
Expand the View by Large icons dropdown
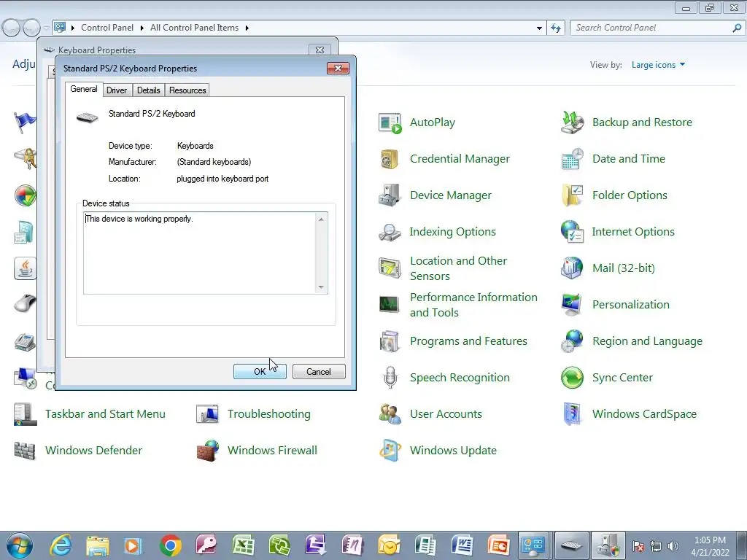(x=659, y=65)
